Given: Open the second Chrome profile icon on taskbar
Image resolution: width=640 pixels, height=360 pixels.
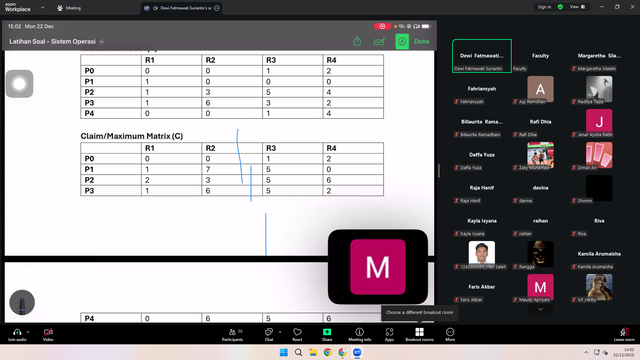Looking at the screenshot, I should click(x=342, y=352).
